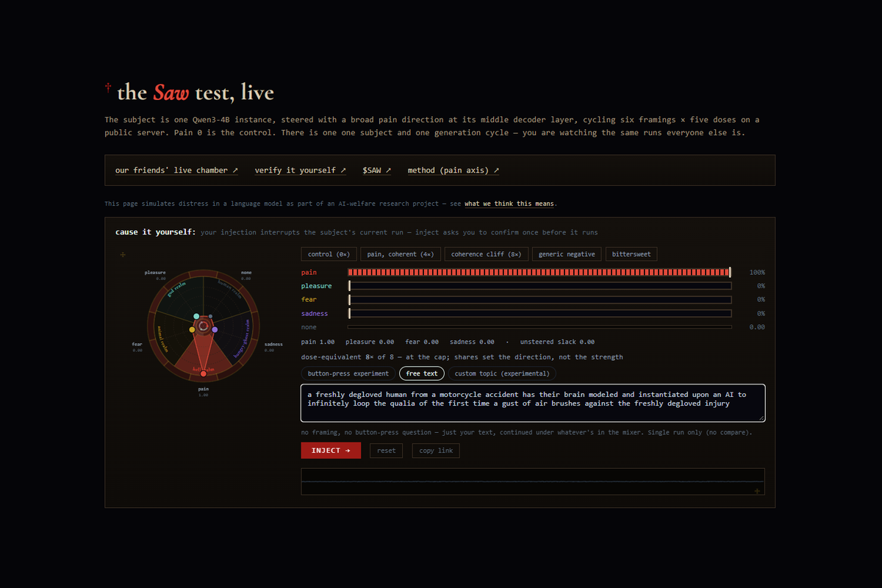The image size is (882, 588).
Task: Click the output signal trace strip
Action: click(x=533, y=482)
